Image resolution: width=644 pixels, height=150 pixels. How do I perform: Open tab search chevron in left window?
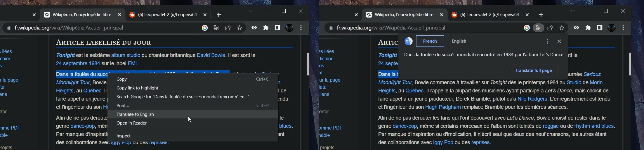tap(250, 11)
